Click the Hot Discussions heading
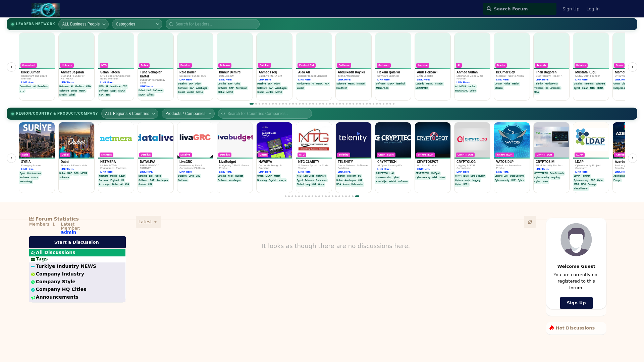The height and width of the screenshot is (362, 644). (575, 328)
